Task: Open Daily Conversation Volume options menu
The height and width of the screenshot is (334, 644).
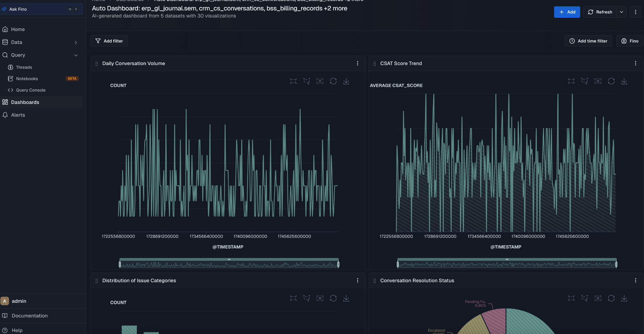Action: pyautogui.click(x=358, y=63)
